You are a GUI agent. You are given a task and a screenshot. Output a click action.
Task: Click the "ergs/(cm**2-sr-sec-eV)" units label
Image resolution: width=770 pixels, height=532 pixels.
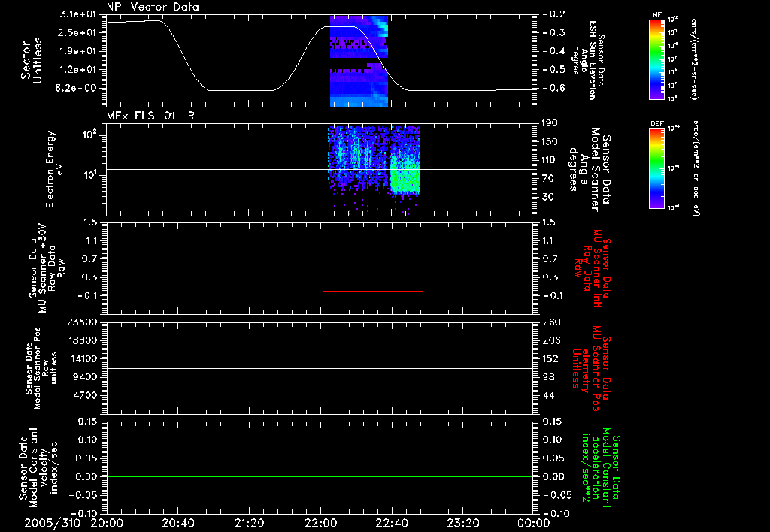[696, 168]
